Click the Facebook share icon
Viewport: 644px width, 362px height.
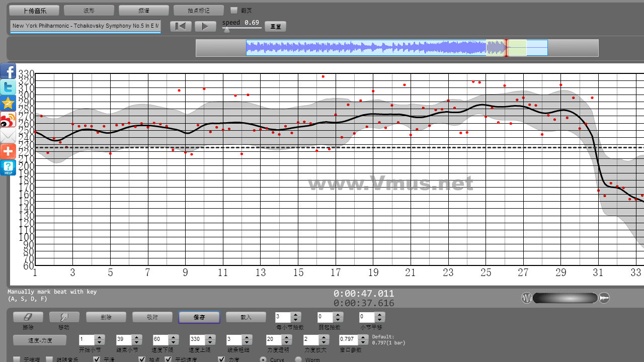tap(8, 71)
